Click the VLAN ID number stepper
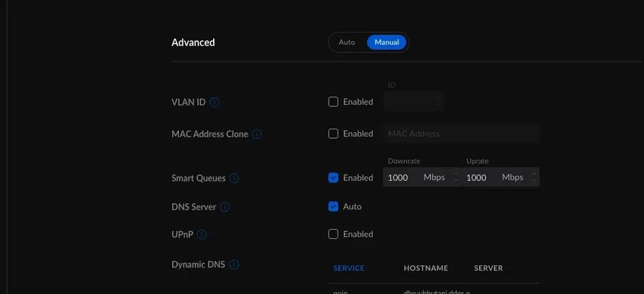The height and width of the screenshot is (294, 644). coord(438,102)
